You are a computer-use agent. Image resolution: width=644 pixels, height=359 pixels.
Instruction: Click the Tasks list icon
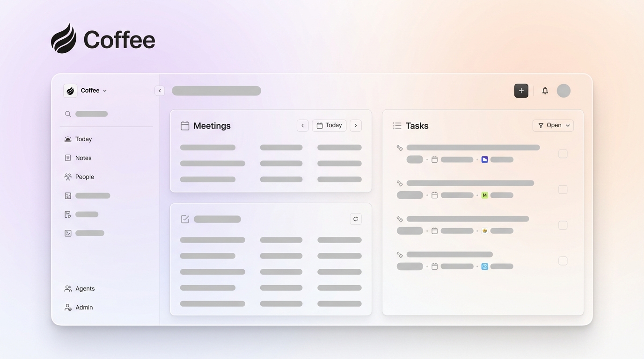397,126
